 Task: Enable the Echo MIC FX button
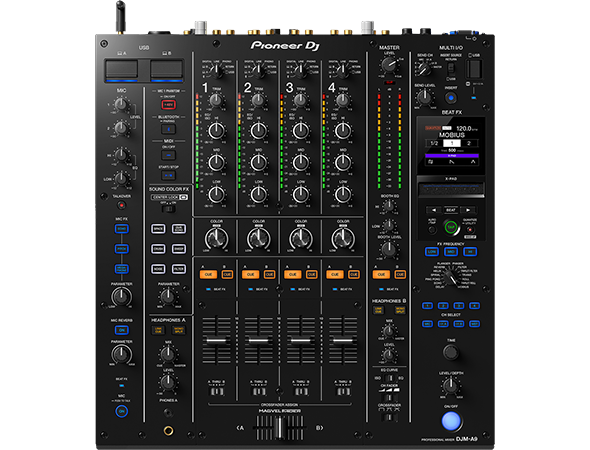(122, 229)
